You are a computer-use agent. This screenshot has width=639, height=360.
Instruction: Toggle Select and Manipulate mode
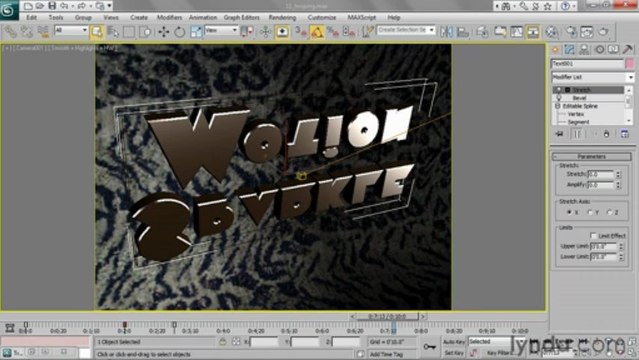click(265, 32)
